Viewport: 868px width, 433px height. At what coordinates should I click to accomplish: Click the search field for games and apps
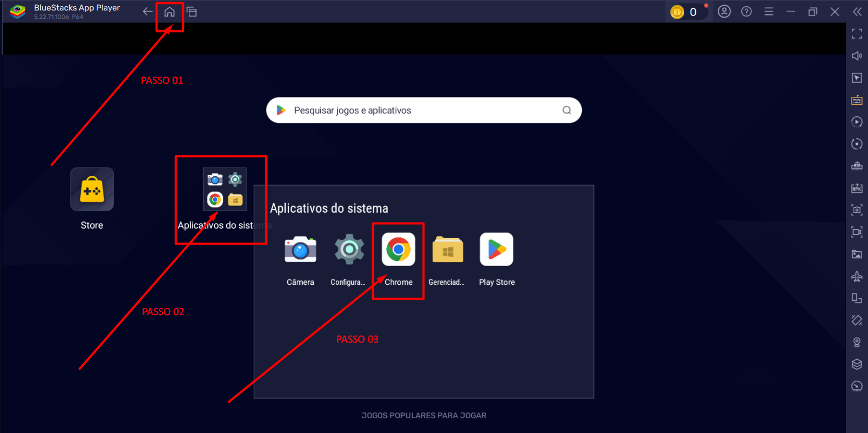424,110
